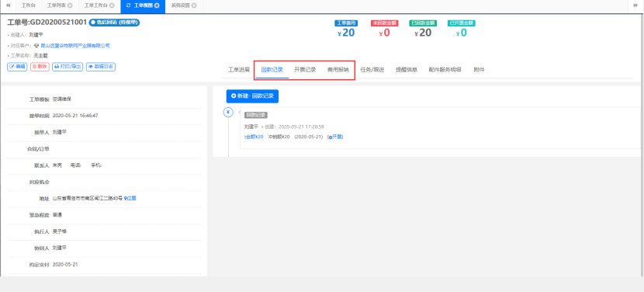Viewport: 644px width, 292px height.
Task: Click 已回款金额 amount badge
Action: pyautogui.click(x=423, y=23)
